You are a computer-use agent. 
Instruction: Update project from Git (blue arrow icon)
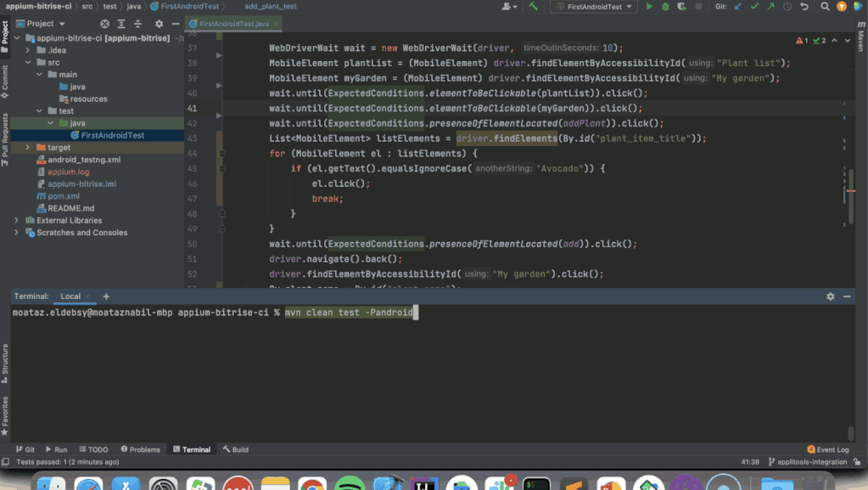tap(736, 6)
